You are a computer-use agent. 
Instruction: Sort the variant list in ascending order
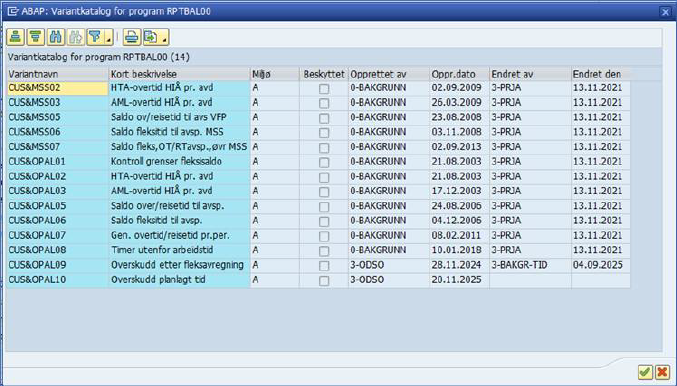(16, 37)
